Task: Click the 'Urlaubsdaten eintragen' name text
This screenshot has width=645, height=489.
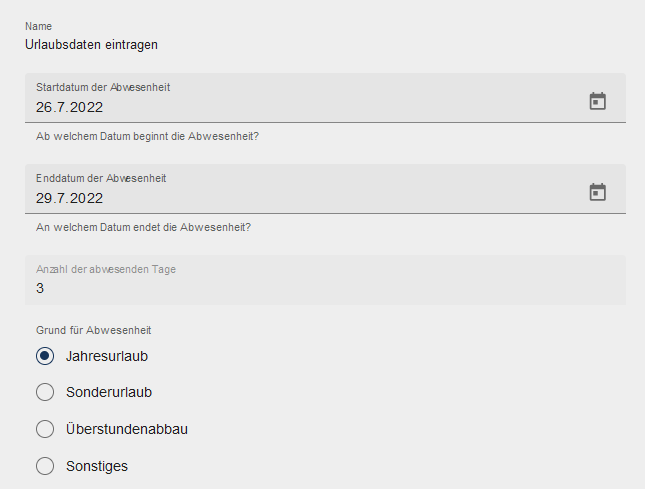Action: coord(91,44)
